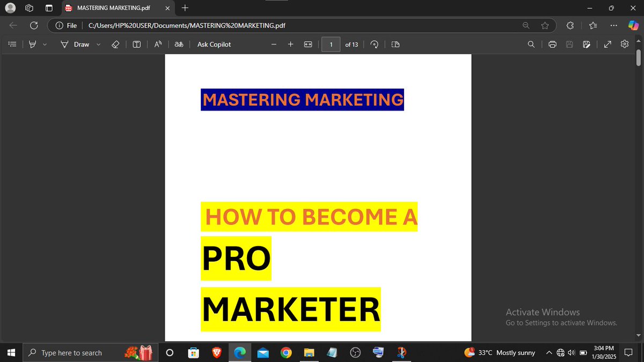Select the Highlight tool
This screenshot has width=644, height=362.
click(x=32, y=45)
